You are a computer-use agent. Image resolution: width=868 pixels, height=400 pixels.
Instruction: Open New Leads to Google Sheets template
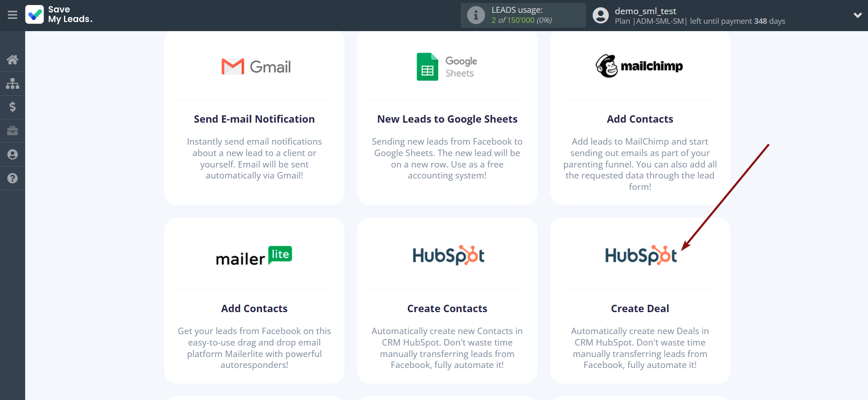[447, 119]
